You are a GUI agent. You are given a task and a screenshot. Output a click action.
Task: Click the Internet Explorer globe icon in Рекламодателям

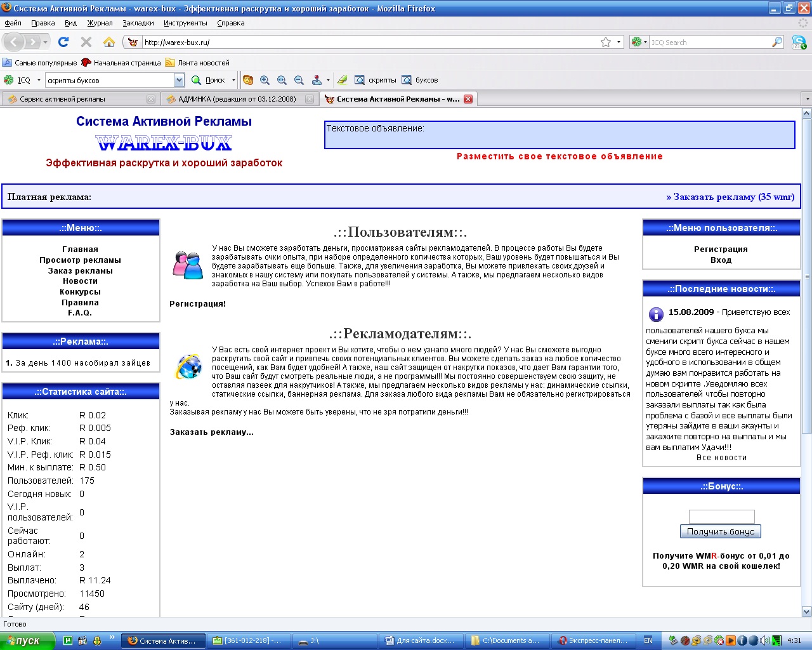(188, 367)
